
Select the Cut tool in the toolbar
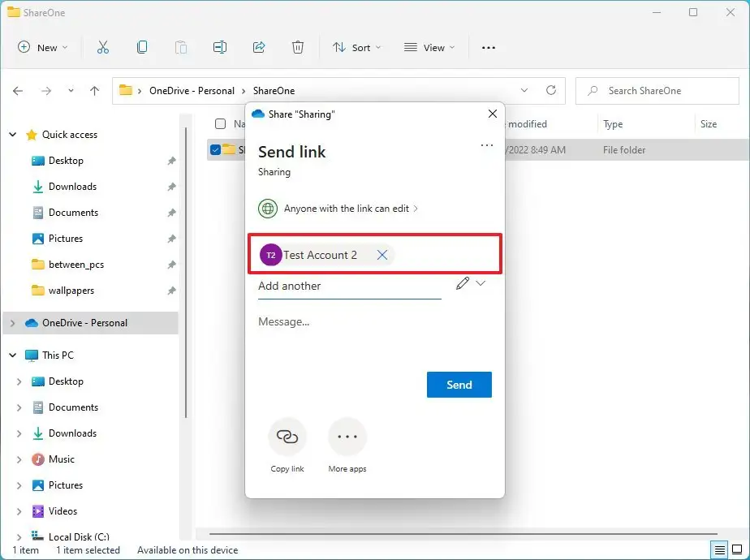point(103,47)
